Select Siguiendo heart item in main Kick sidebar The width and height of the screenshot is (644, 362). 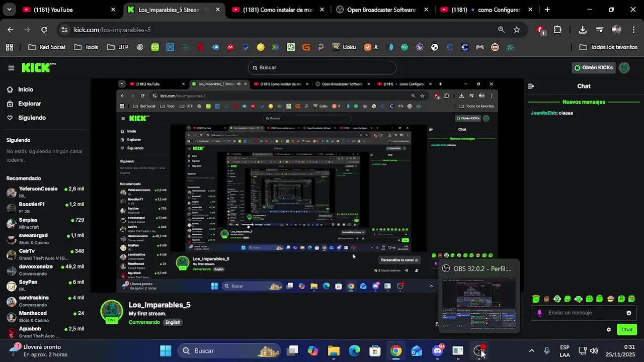pyautogui.click(x=26, y=118)
